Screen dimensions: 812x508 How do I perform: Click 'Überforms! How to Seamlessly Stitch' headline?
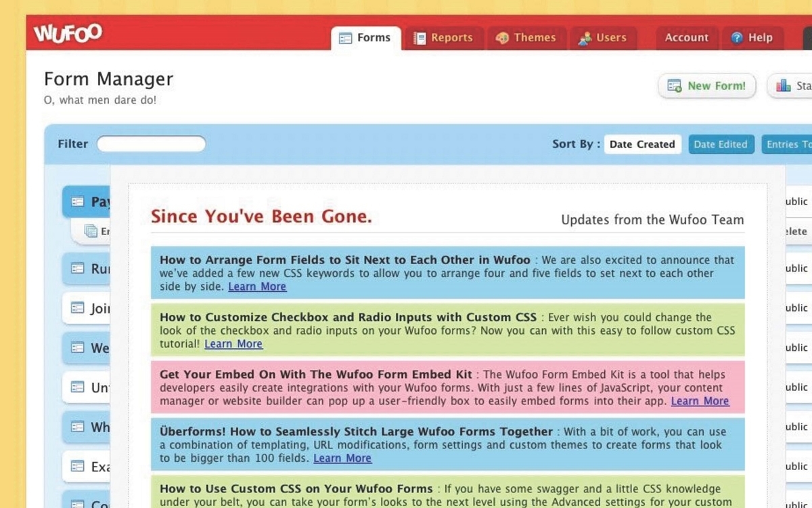[x=356, y=431]
